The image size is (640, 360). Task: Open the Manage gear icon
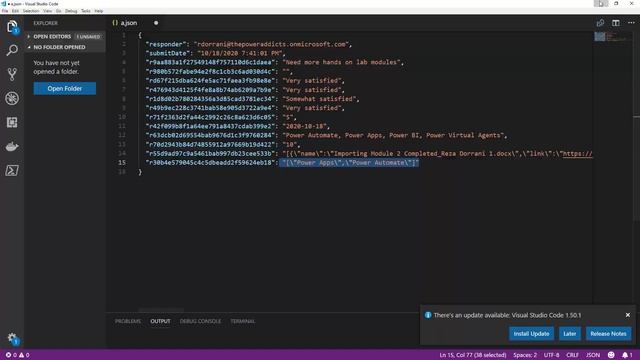(12, 338)
